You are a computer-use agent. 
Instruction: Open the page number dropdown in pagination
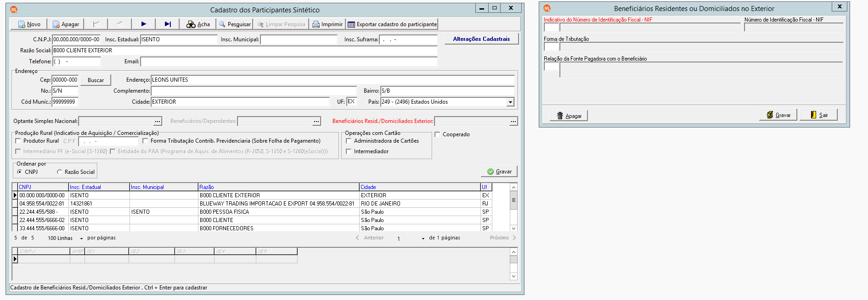[x=423, y=239]
